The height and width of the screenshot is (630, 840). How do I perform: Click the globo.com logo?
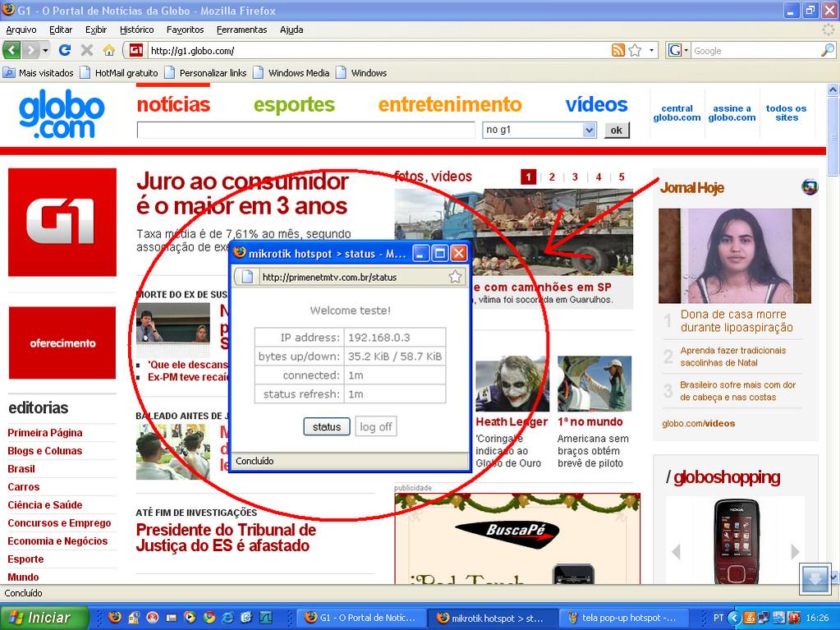click(62, 113)
